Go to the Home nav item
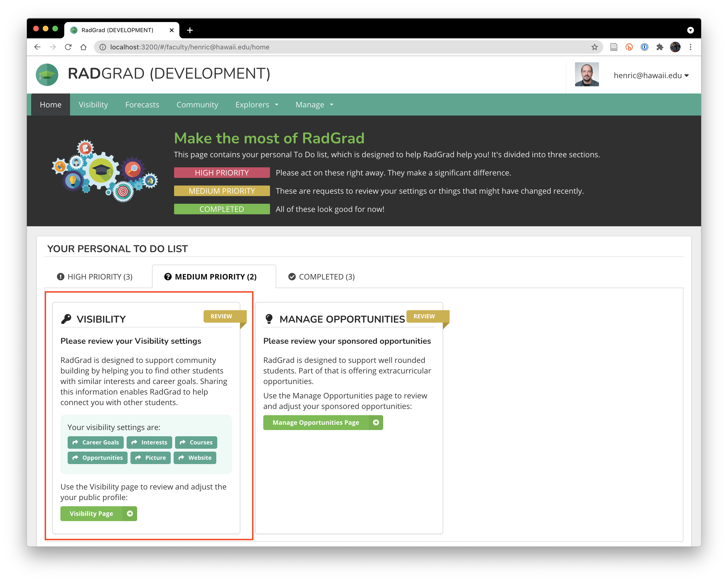 [x=51, y=105]
